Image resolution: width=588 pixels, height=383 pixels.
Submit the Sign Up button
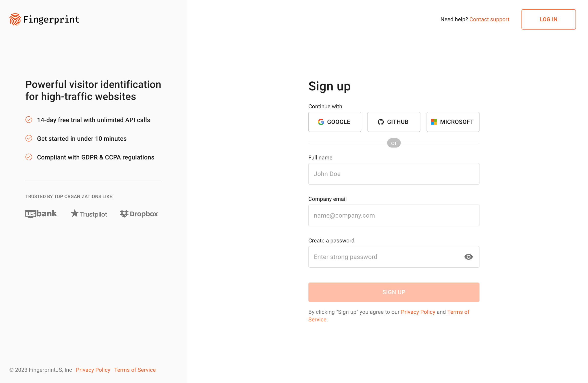click(x=394, y=292)
